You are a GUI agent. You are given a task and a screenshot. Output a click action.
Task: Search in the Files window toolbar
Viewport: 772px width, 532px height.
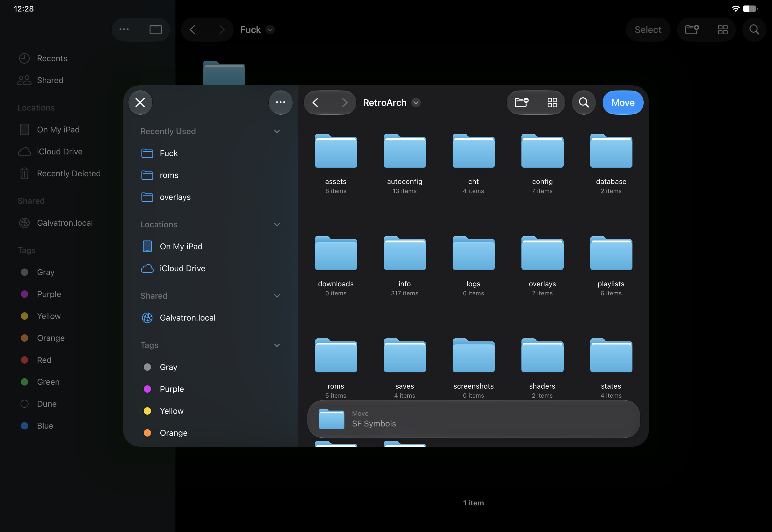754,30
